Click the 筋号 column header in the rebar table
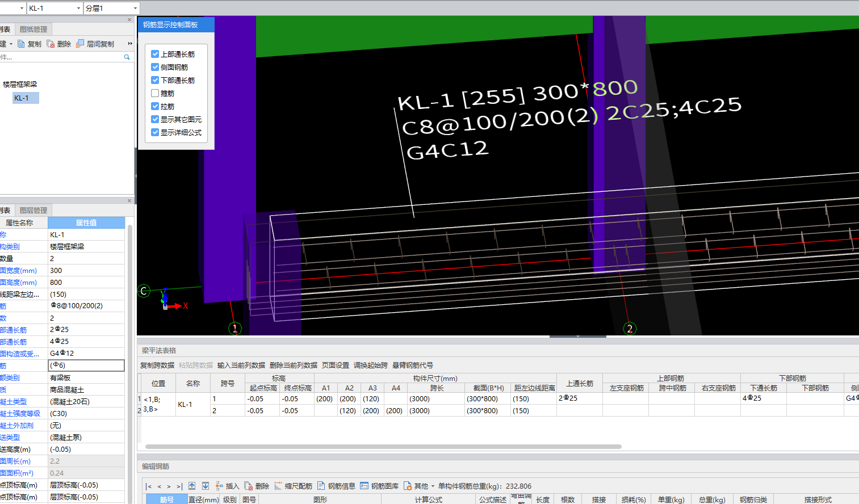This screenshot has width=859, height=504. [167, 499]
